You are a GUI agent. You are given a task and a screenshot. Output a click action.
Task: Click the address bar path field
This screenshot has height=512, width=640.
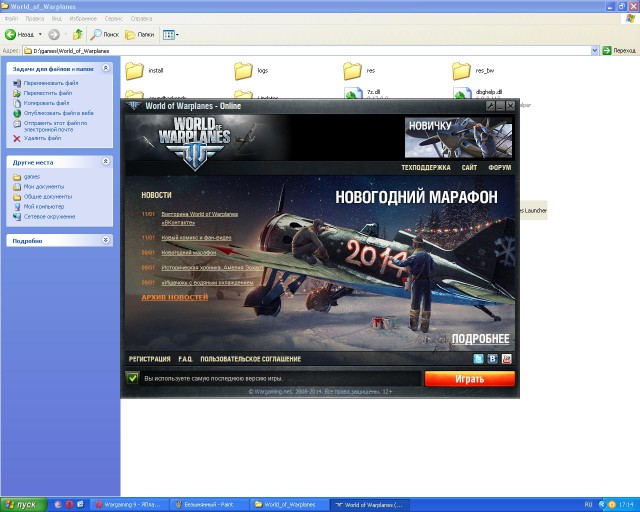pos(306,51)
